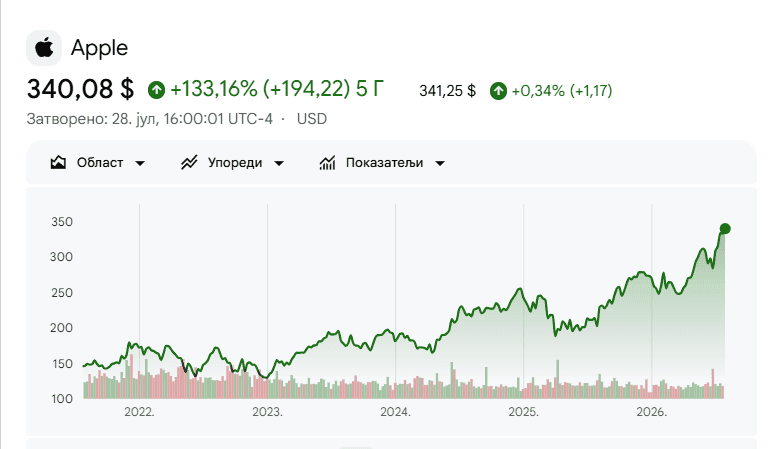
Task: Click the 2022. year marker on axis
Action: click(x=139, y=412)
